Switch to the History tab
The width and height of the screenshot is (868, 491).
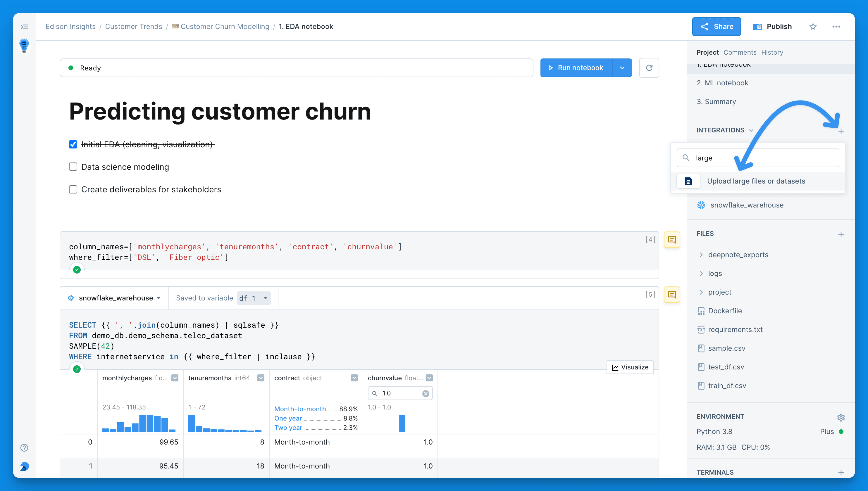click(772, 52)
